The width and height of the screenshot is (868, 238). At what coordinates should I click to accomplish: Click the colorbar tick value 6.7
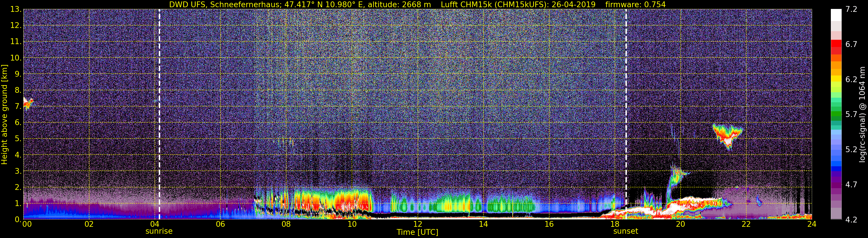[851, 44]
